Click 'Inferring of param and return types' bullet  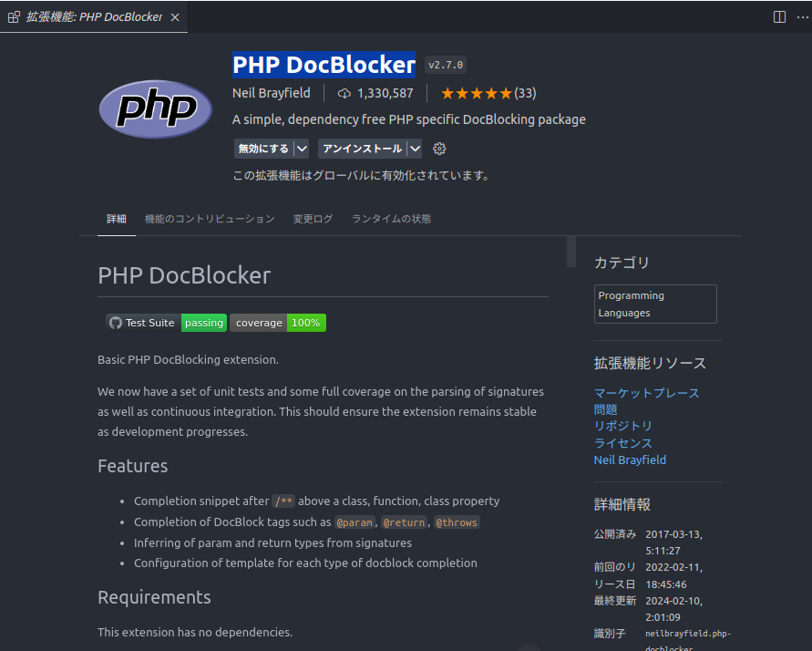click(x=272, y=542)
